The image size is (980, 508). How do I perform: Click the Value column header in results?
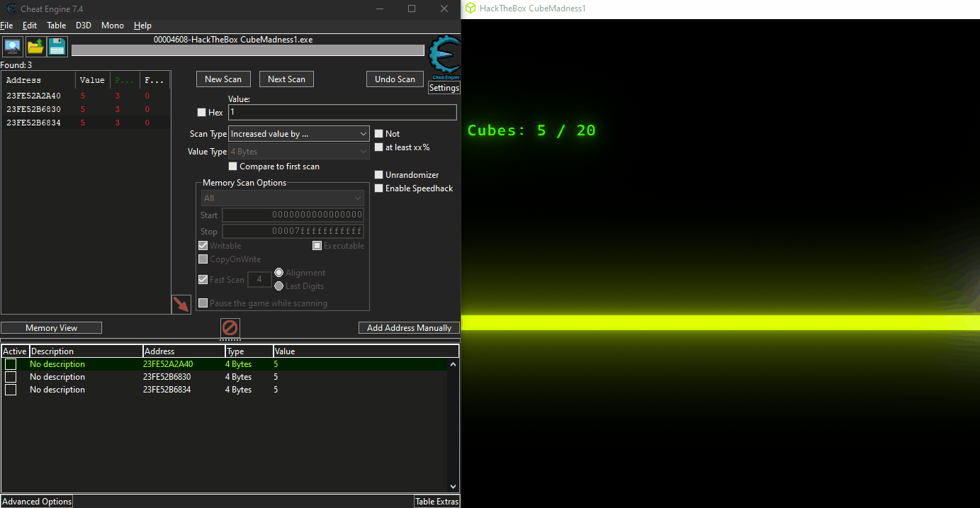(x=93, y=80)
